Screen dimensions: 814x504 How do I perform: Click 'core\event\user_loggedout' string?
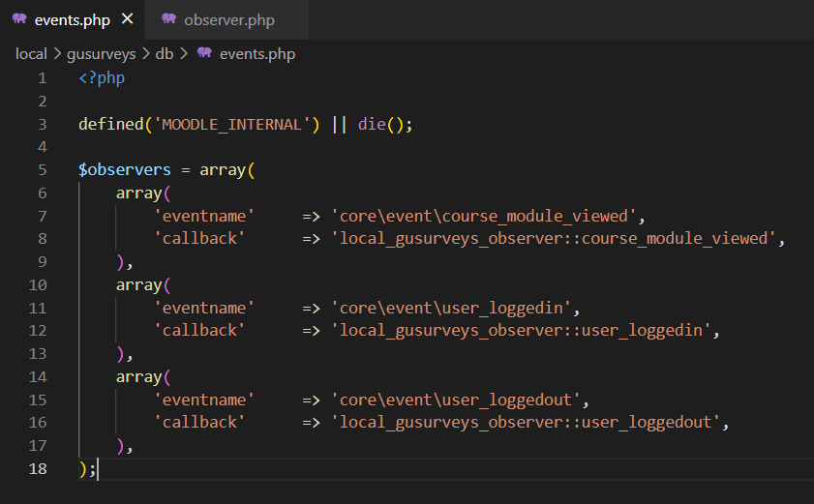[x=456, y=400]
